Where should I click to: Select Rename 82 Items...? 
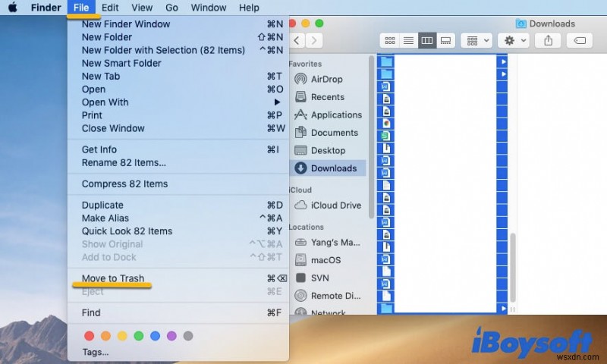pyautogui.click(x=178, y=163)
